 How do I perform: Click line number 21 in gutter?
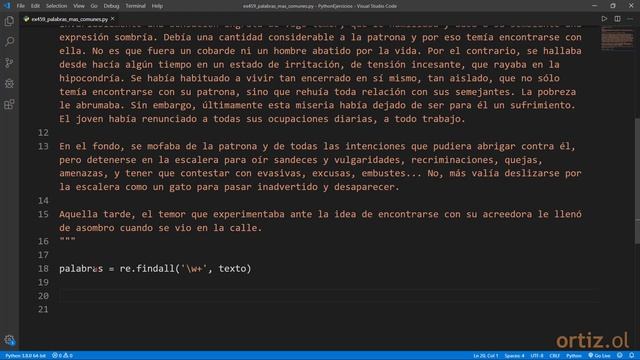coord(43,309)
